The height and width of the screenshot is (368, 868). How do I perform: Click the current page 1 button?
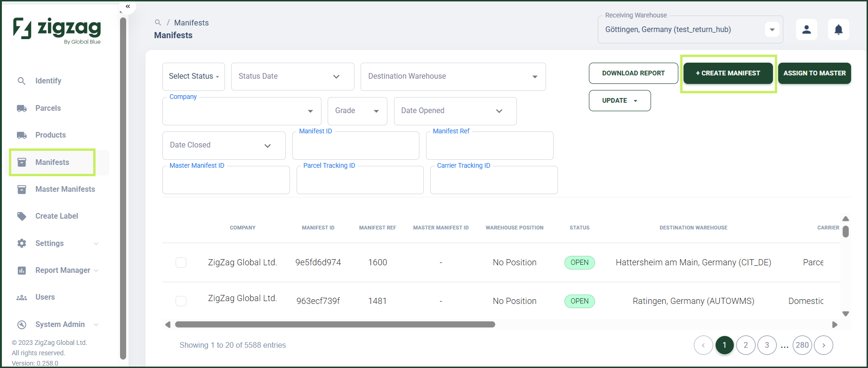pos(724,345)
